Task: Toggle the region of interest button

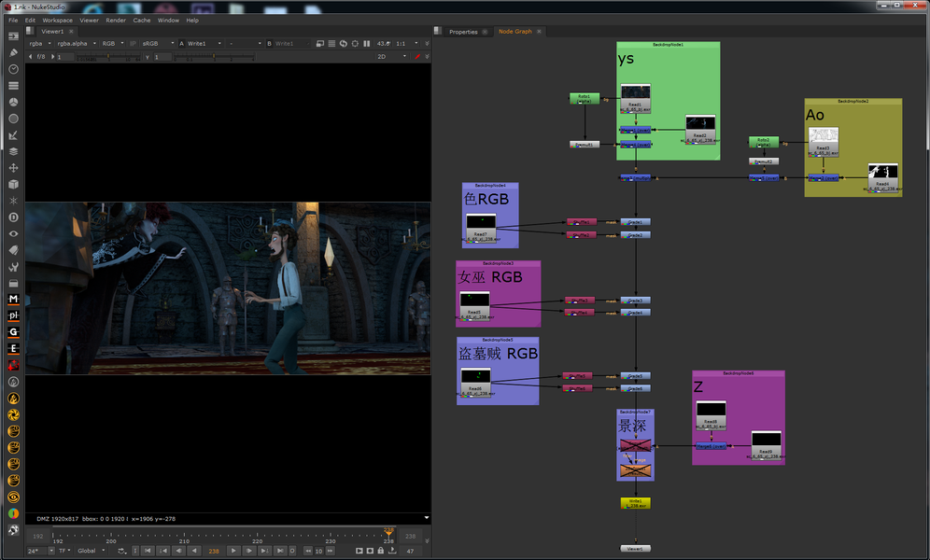Action: point(355,43)
